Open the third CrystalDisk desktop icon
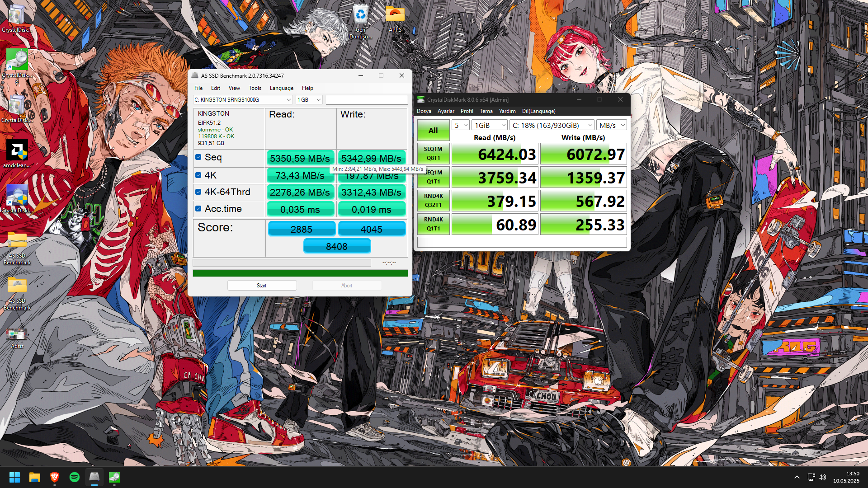The image size is (868, 488). point(17,109)
